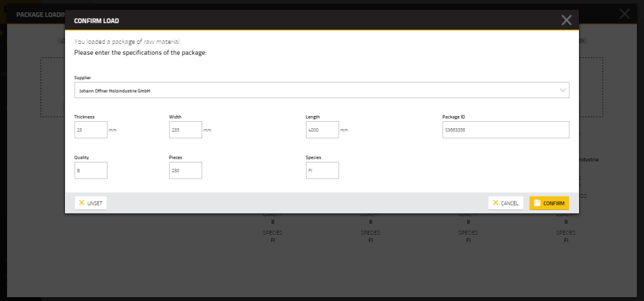Click the Unset button
The height and width of the screenshot is (301, 644).
tap(91, 203)
